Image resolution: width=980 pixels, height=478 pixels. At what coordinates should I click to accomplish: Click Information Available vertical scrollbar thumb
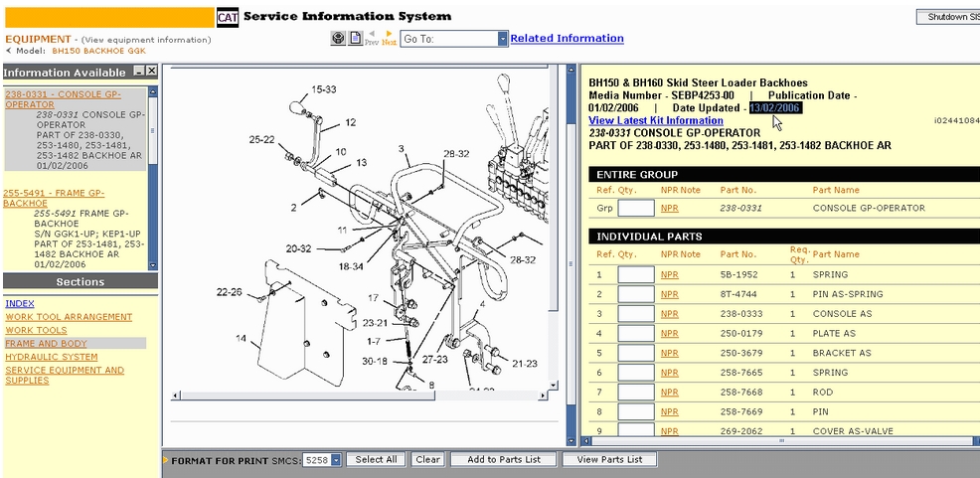point(153,131)
